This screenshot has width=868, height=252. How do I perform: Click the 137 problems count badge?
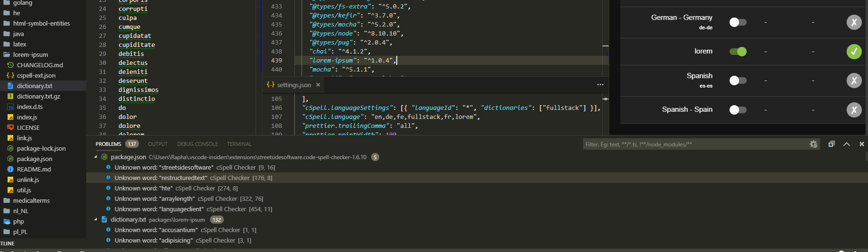pyautogui.click(x=132, y=144)
